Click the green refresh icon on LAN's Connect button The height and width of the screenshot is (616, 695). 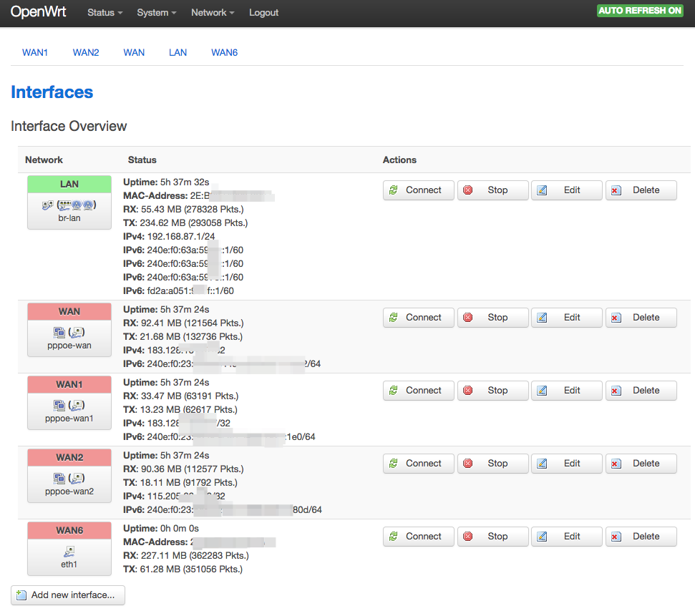[393, 190]
